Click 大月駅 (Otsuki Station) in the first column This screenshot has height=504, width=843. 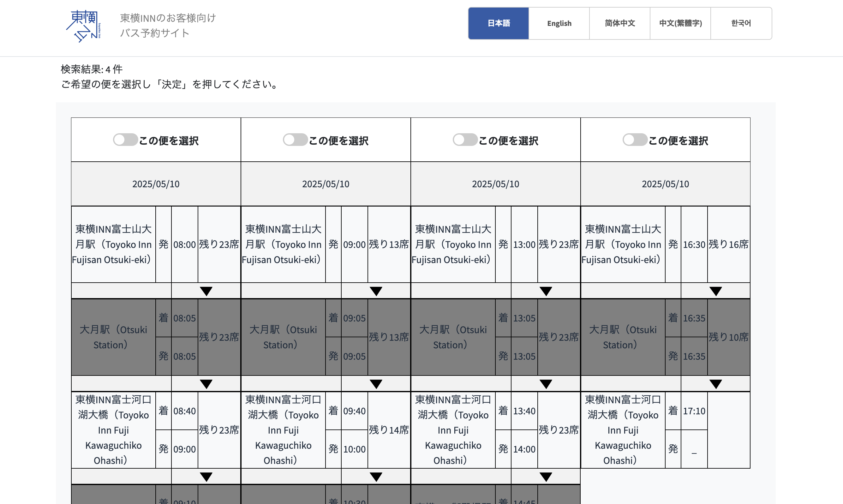[113, 337]
